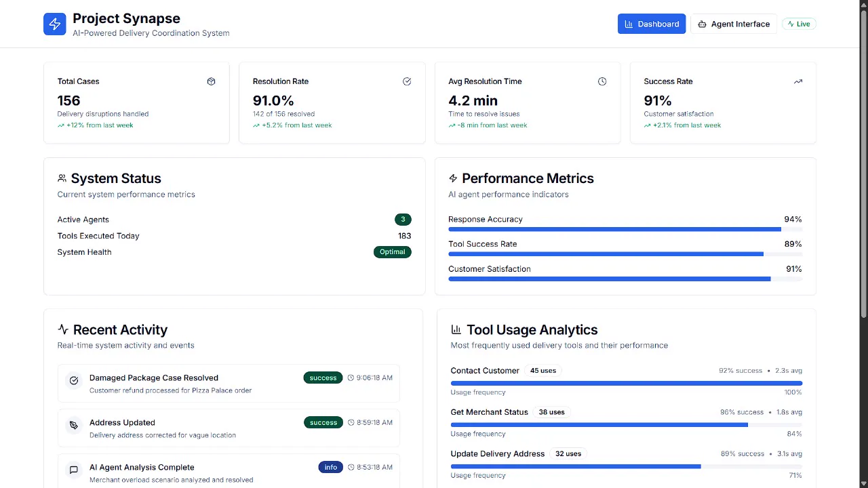The width and height of the screenshot is (868, 488).
Task: Click the chat icon for AI Agent Analysis Complete
Action: 74,470
